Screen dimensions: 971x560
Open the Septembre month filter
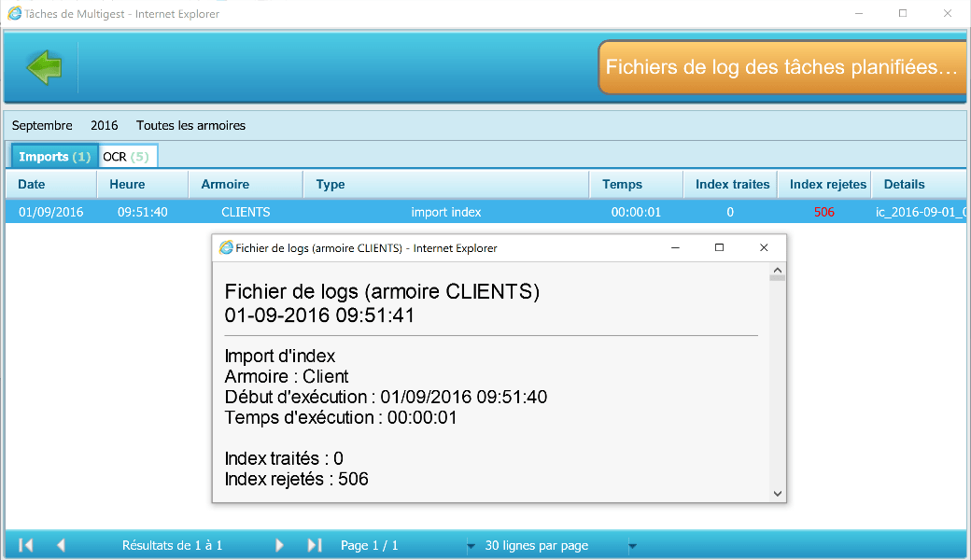tap(42, 125)
